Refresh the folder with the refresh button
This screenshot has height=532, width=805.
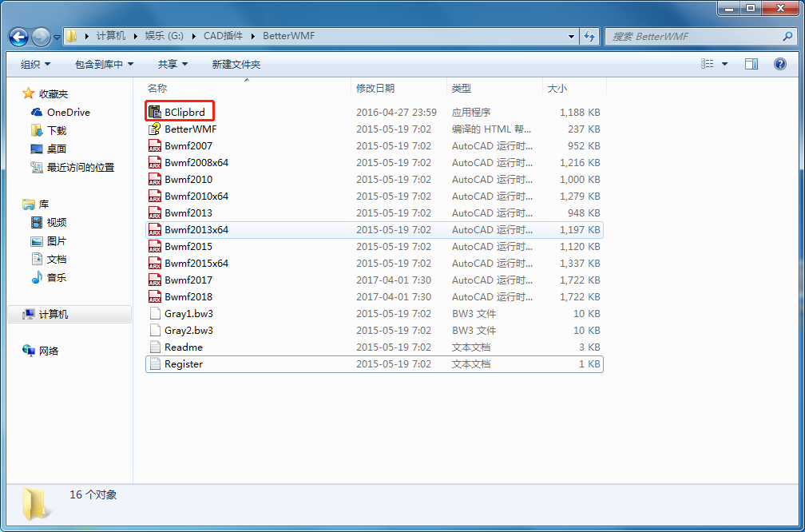(x=589, y=37)
